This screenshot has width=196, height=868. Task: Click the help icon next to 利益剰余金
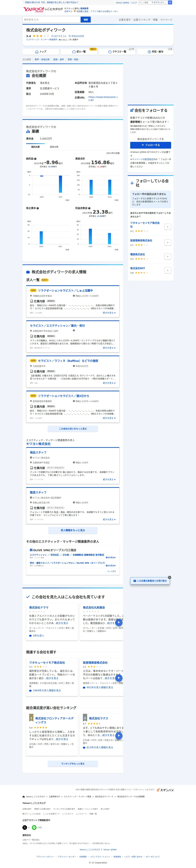[x=89, y=208]
